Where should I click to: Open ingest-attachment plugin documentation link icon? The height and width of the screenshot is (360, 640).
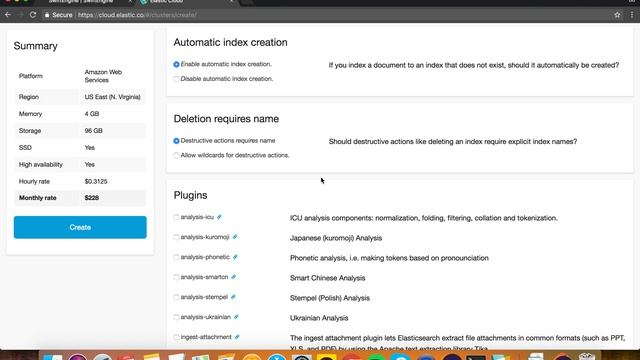pyautogui.click(x=237, y=337)
